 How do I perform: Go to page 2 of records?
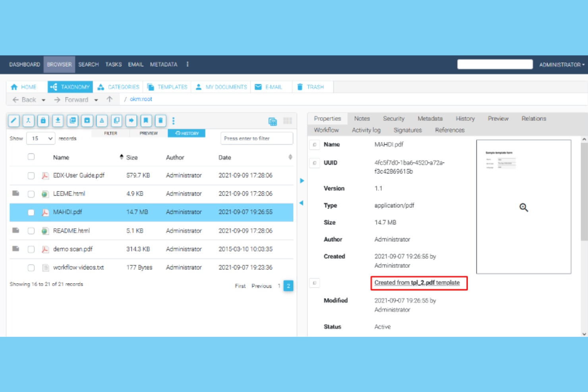pos(288,286)
